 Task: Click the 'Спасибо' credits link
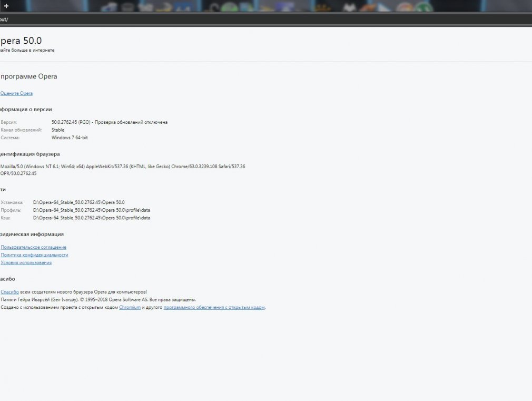coord(10,292)
